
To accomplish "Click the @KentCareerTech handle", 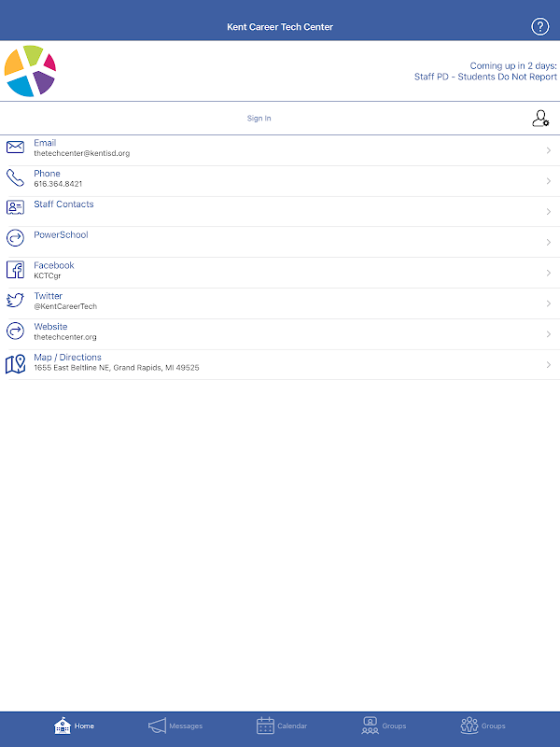I will coord(65,306).
